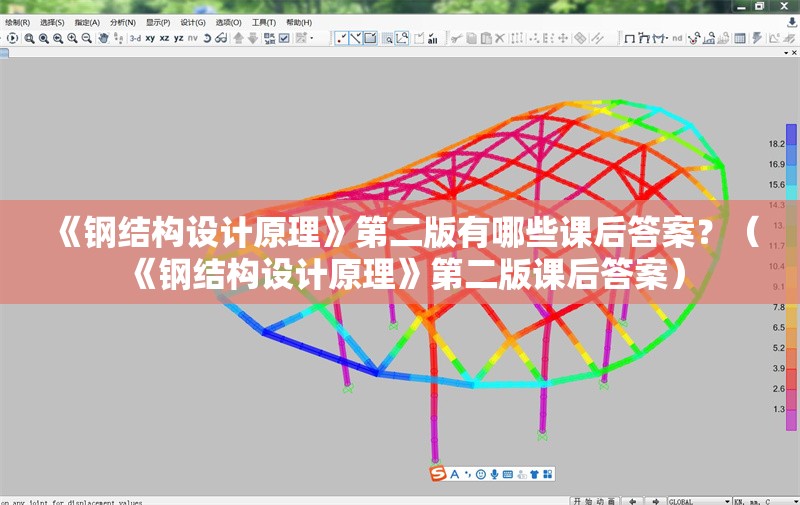The image size is (800, 505).
Task: Click the nd named display button
Action: (677, 38)
